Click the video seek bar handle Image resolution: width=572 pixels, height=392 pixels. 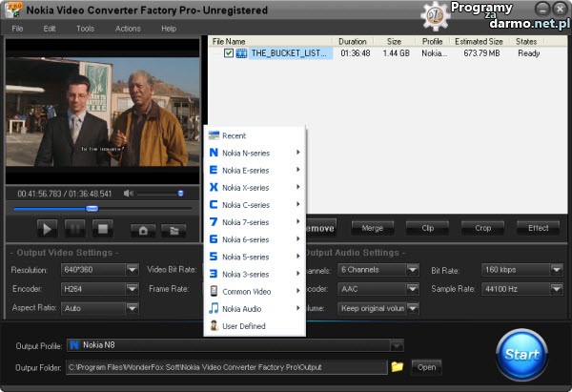92,208
